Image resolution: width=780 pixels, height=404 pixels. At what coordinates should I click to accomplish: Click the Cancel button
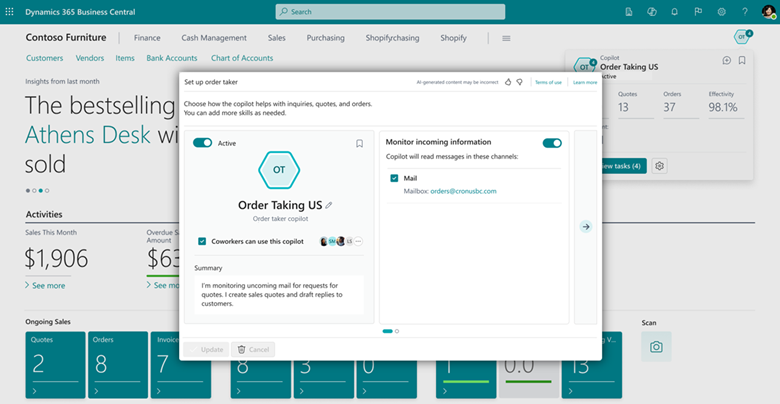pos(253,349)
